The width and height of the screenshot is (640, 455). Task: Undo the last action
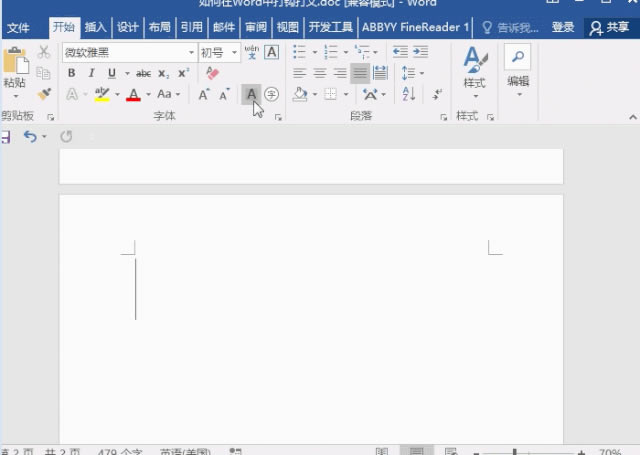30,136
